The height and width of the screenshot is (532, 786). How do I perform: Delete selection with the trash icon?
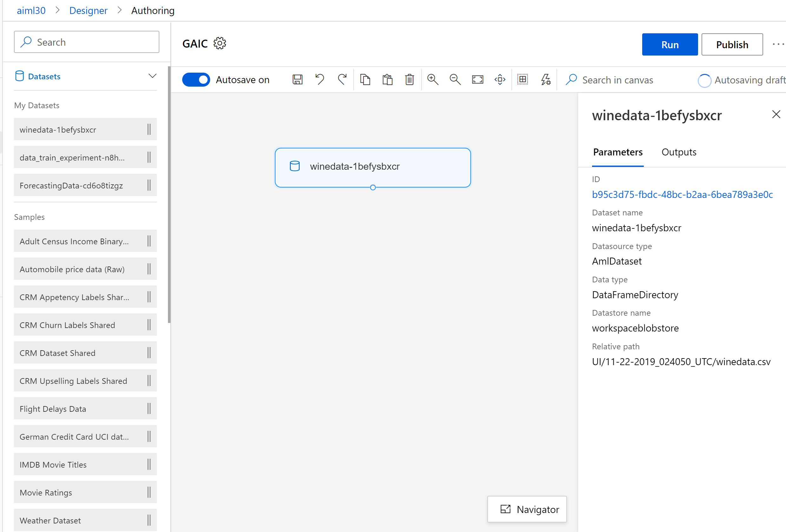409,80
